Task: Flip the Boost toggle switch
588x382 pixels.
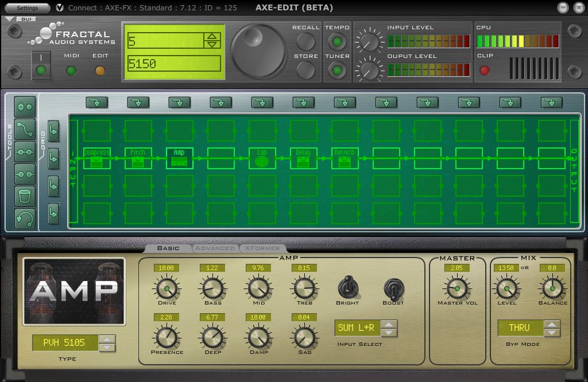Action: click(x=393, y=289)
